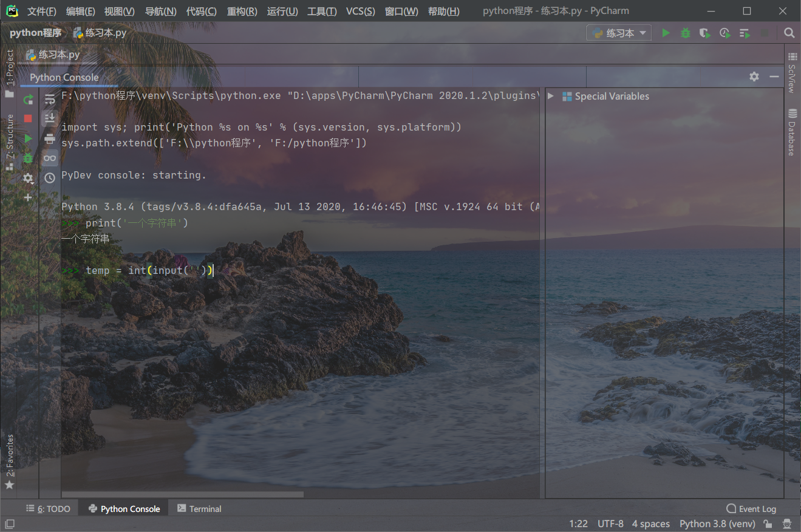Click console horizontal scrollbar thumb

[182, 494]
